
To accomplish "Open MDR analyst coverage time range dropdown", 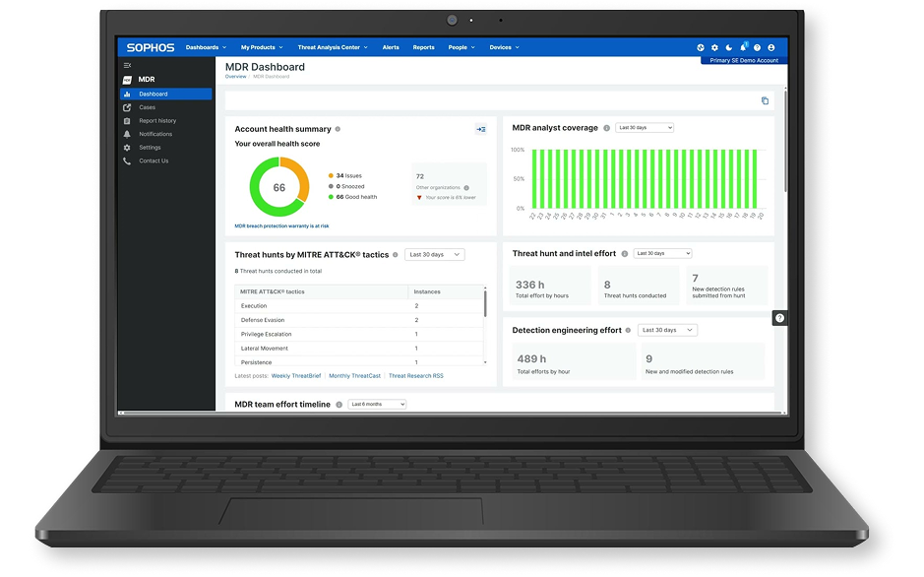I will pyautogui.click(x=646, y=128).
